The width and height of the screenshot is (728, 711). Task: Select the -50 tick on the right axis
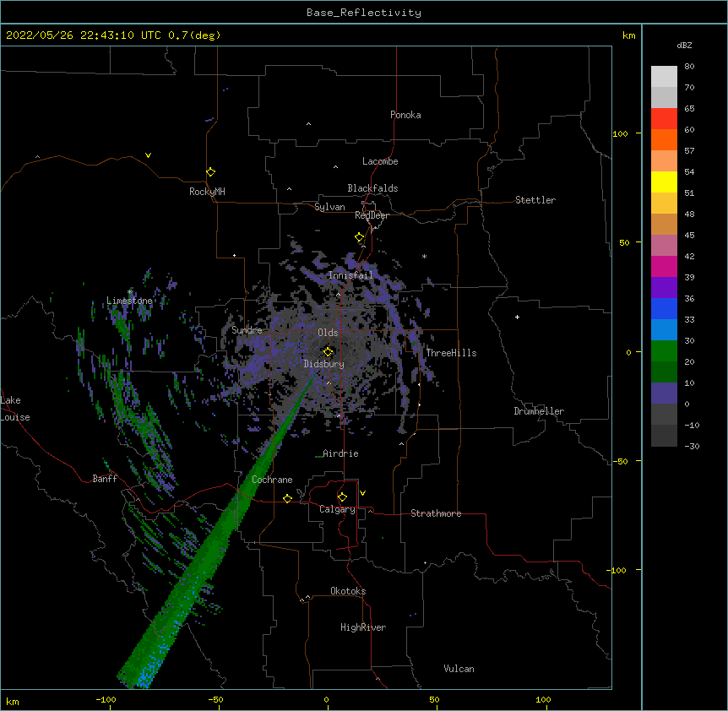[x=620, y=461]
